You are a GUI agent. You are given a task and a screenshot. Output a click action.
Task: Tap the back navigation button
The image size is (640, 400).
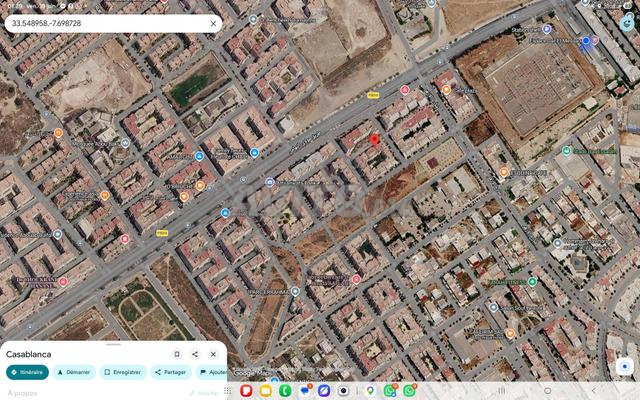[594, 391]
